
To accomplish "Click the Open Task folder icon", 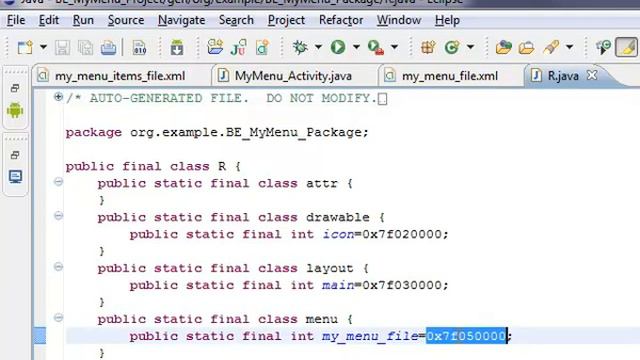I will coord(527,48).
